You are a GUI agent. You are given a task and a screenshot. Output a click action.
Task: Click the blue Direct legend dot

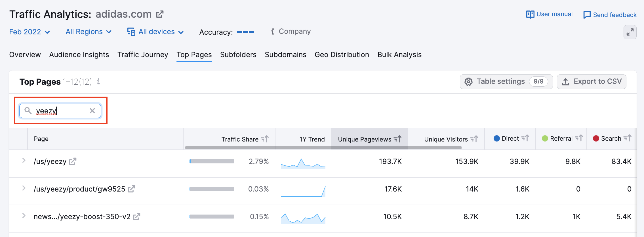click(x=497, y=138)
